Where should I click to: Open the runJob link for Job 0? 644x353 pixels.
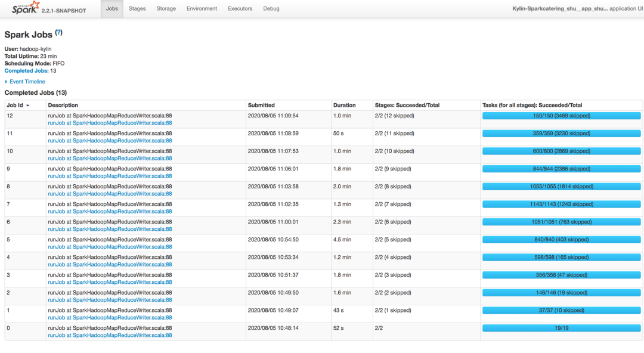[x=110, y=336]
